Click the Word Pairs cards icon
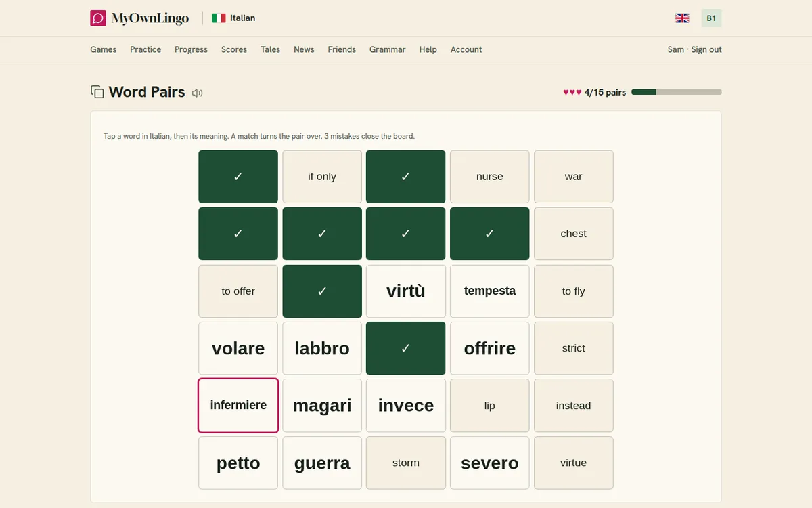The image size is (812, 508). 97,92
